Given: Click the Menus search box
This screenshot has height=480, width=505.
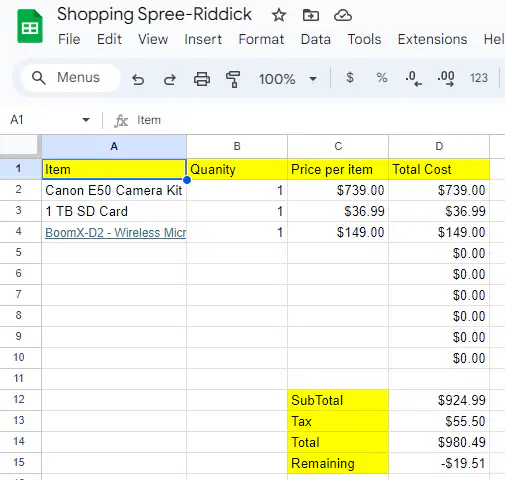Looking at the screenshot, I should coord(70,78).
